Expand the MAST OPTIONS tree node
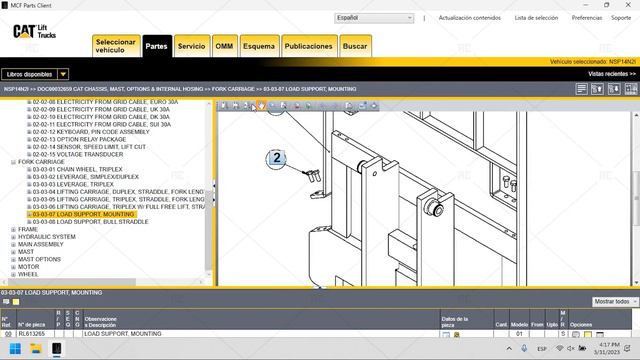The width and height of the screenshot is (640, 360). pos(13,260)
